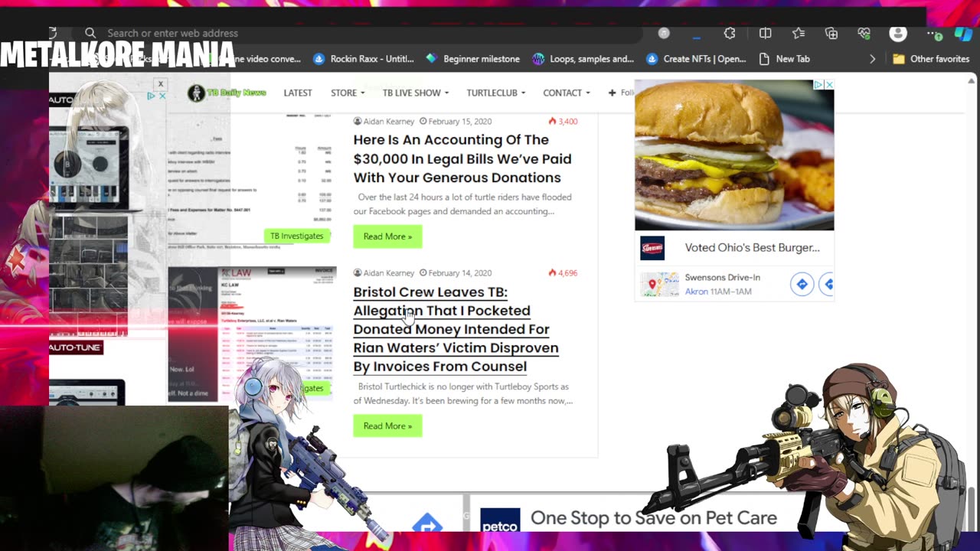Open the legal bill document article thumbnail
This screenshot has width=980, height=551.
(253, 181)
